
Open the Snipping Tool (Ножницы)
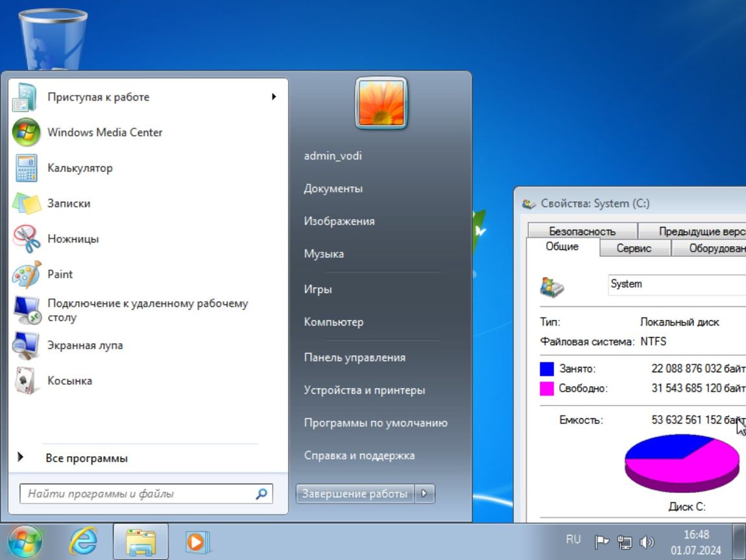[73, 238]
